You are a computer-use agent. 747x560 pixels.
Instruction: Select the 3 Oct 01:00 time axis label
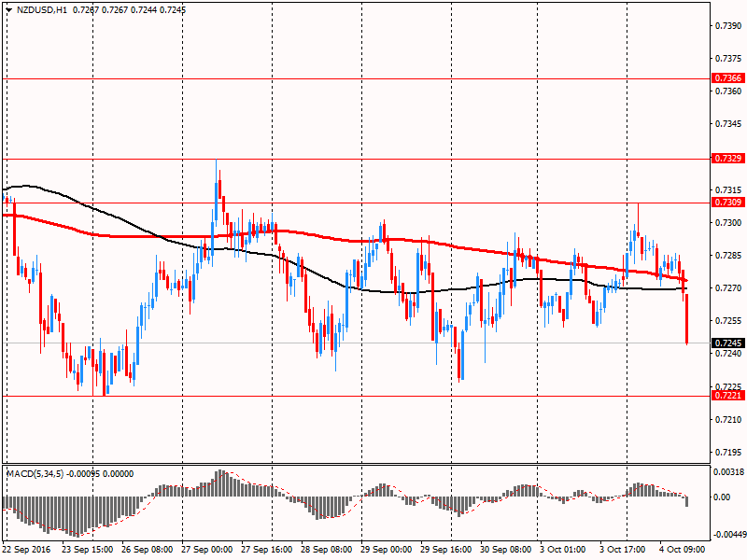(563, 550)
